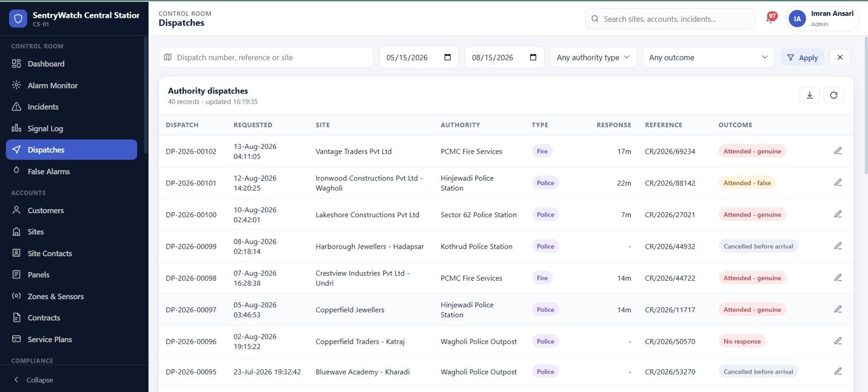The width and height of the screenshot is (868, 392).
Task: Sort by the DISPATCH column header
Action: pos(182,125)
